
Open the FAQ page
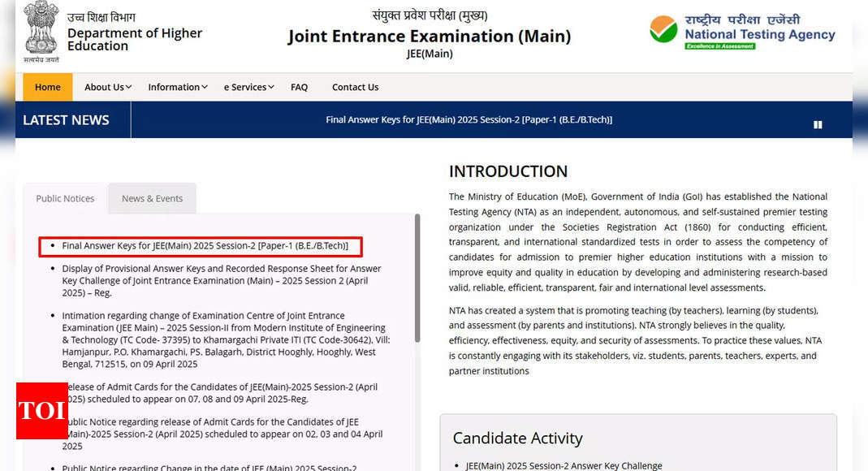(x=299, y=87)
